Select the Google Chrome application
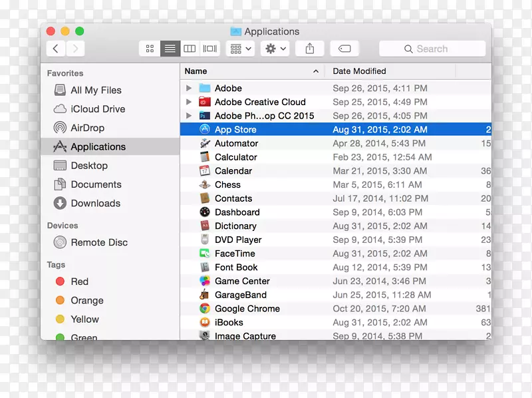 (247, 309)
